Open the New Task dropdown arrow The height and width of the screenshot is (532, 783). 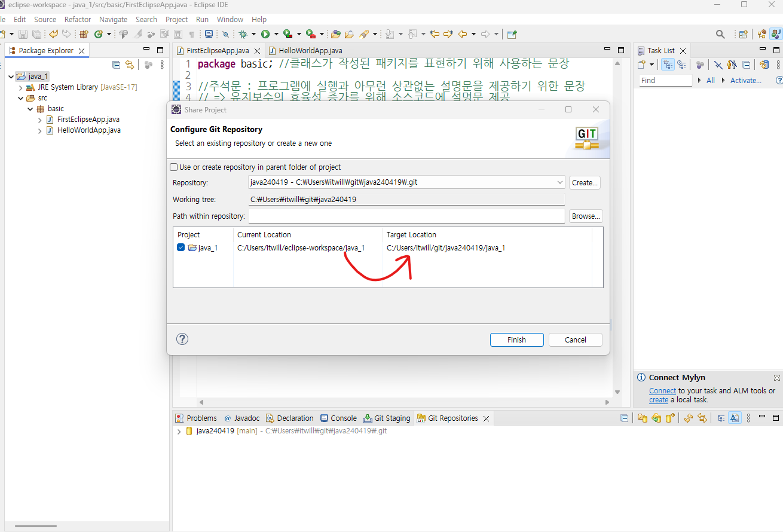tap(652, 65)
